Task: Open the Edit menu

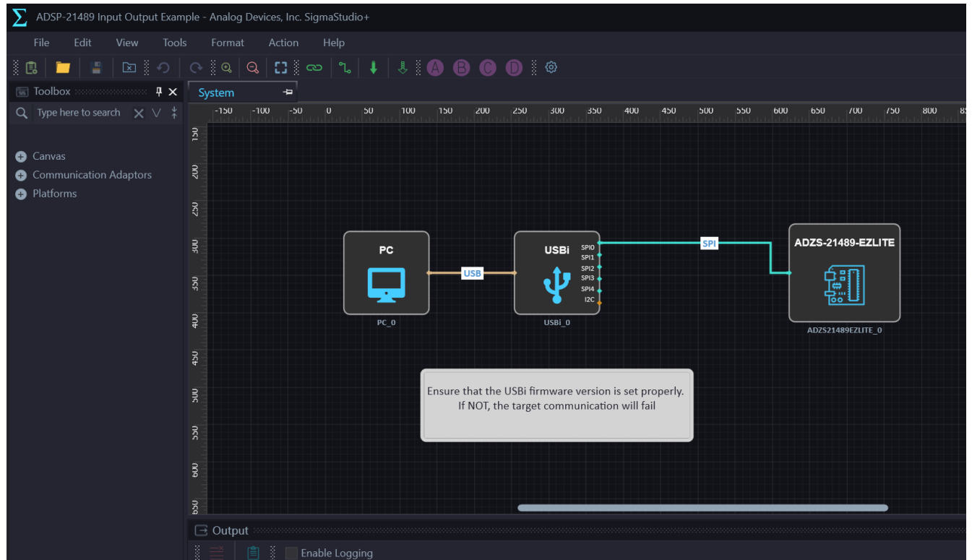Action: pos(82,43)
